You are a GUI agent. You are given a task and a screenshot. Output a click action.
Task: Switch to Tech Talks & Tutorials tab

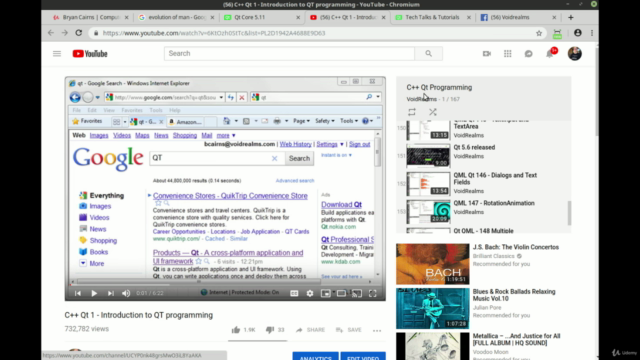432,17
